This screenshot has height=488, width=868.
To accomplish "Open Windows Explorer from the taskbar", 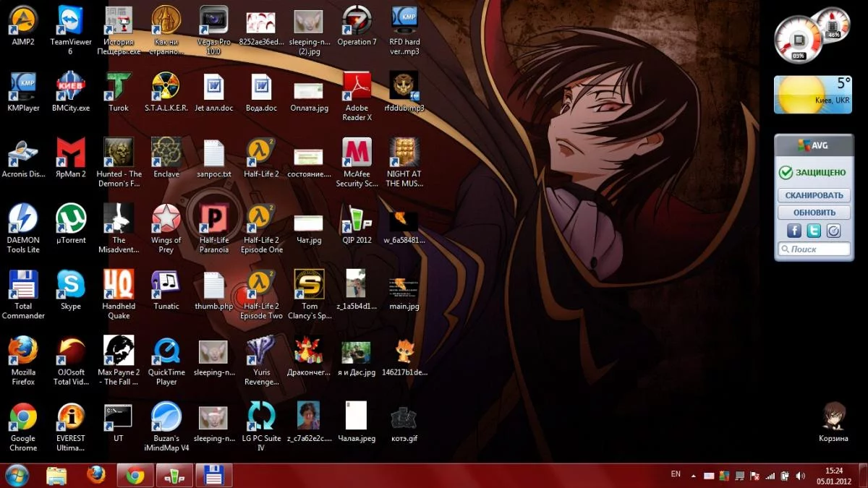I will (x=56, y=475).
